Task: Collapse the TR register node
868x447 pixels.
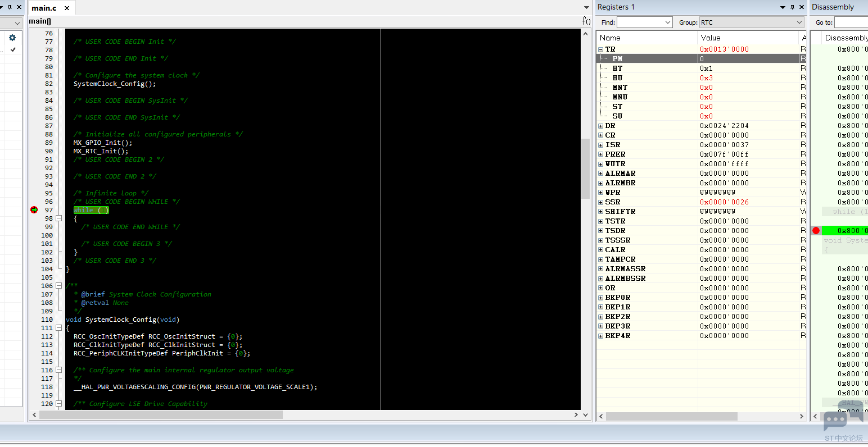Action: coord(600,49)
